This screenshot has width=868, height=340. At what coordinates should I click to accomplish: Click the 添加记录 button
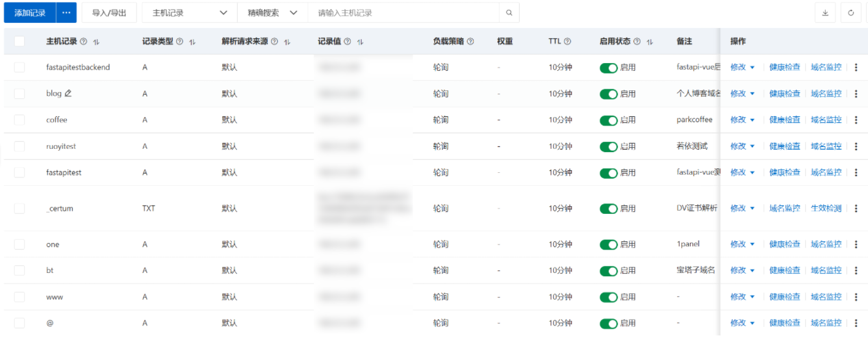tap(30, 13)
